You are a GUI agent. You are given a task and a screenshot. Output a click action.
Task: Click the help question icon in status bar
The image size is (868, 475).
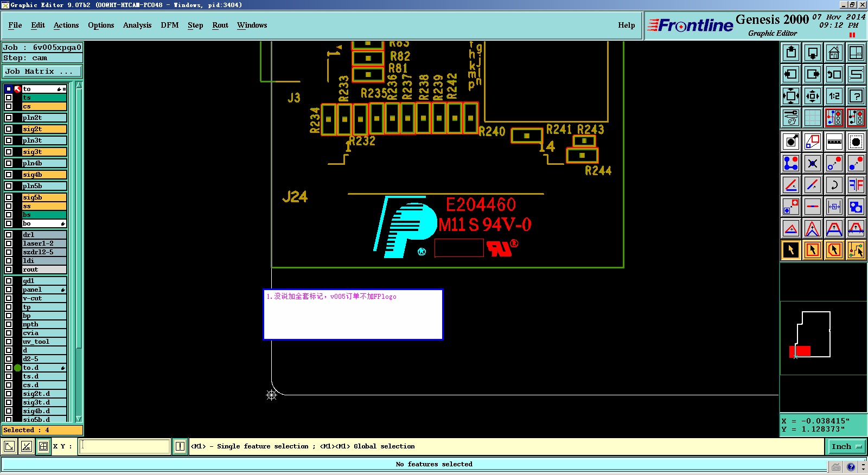[851, 467]
